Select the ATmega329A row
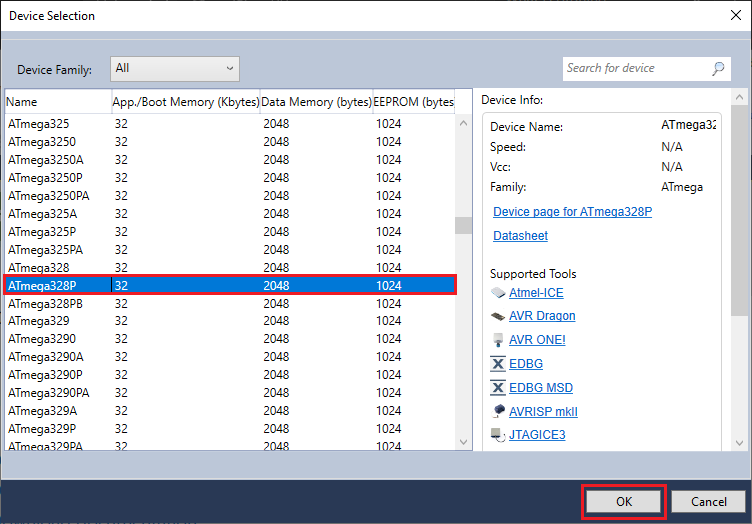This screenshot has width=752, height=524. pyautogui.click(x=230, y=411)
